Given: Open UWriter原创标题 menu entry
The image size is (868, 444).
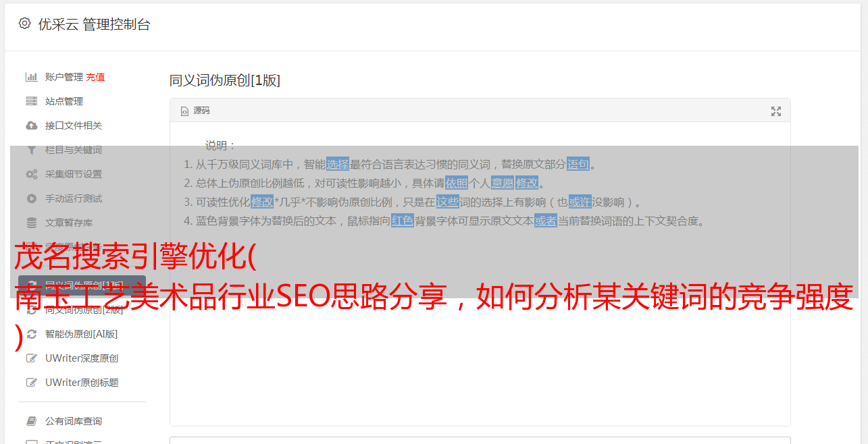Looking at the screenshot, I should click(x=82, y=383).
